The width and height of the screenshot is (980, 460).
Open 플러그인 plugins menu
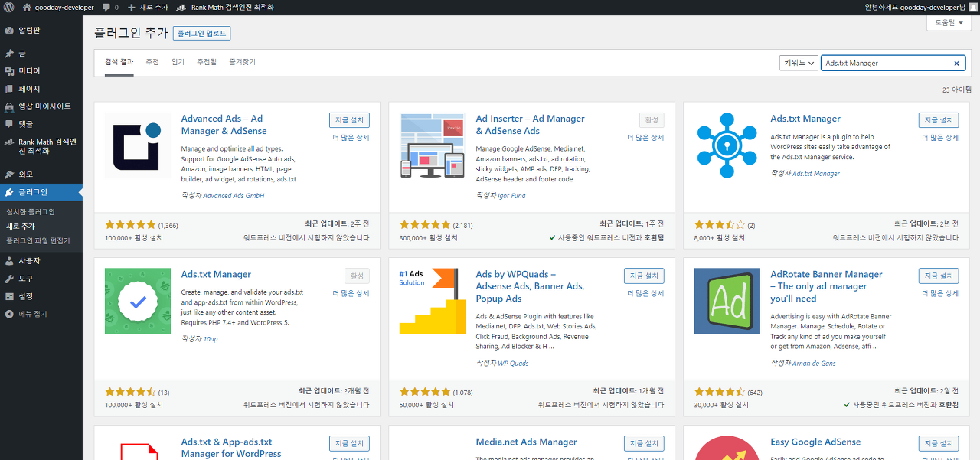(41, 192)
